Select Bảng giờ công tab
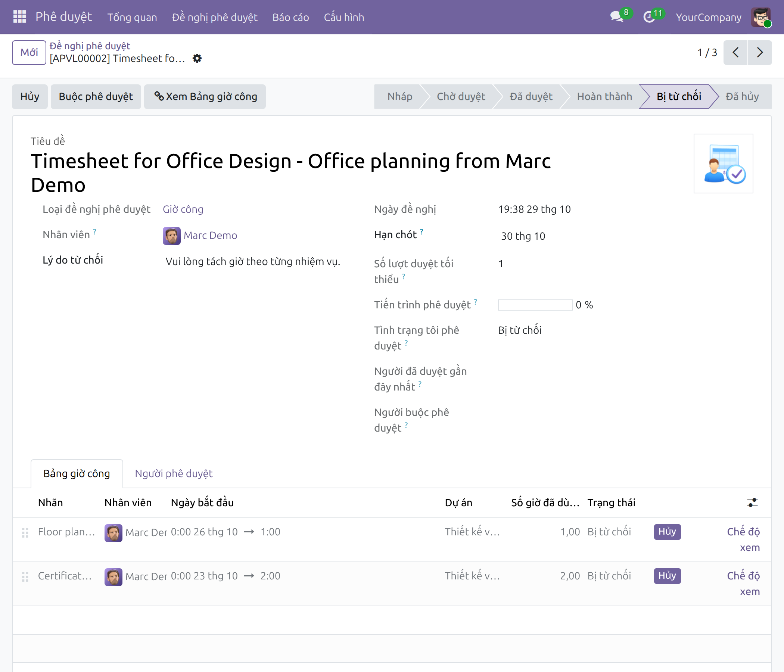 click(77, 473)
